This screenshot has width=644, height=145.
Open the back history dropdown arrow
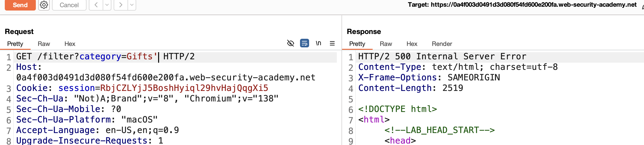[x=107, y=5]
